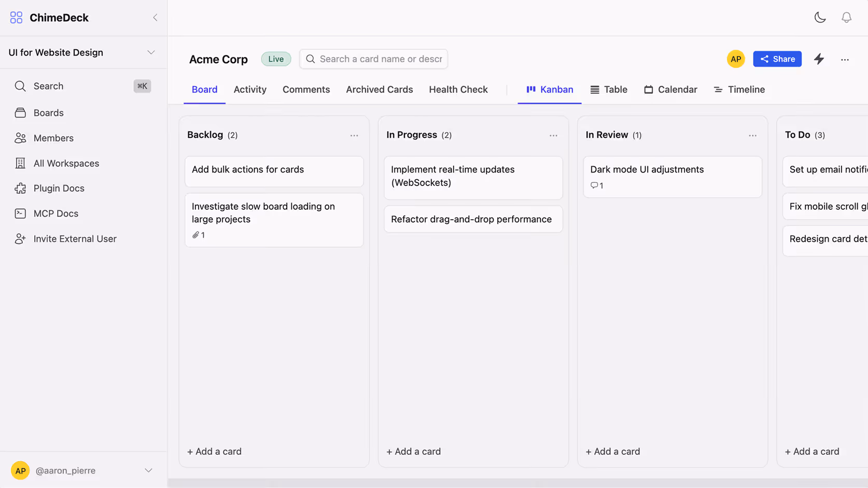Click the AP avatar in sidebar footer
Screen dimensions: 868x488
(20, 470)
